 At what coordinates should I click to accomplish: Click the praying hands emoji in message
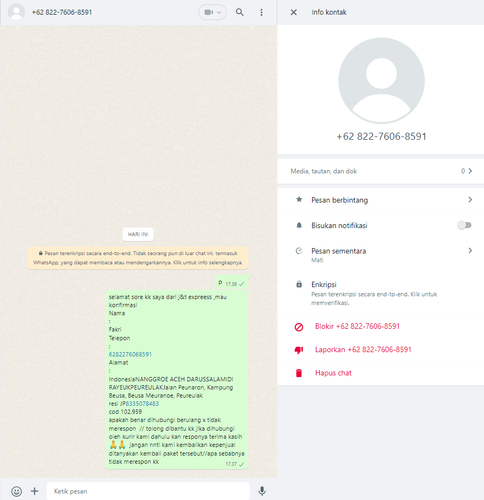coord(118,445)
